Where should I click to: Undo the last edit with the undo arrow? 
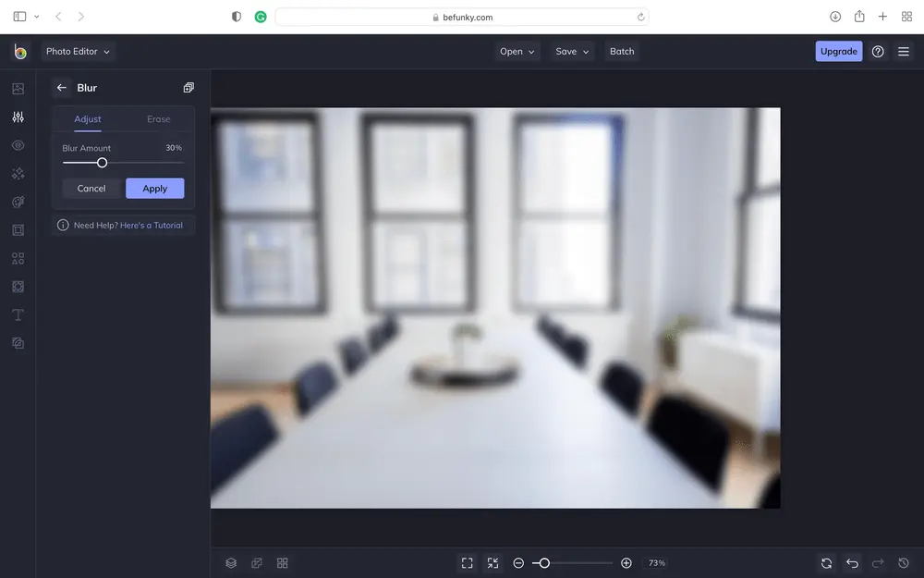[851, 562]
